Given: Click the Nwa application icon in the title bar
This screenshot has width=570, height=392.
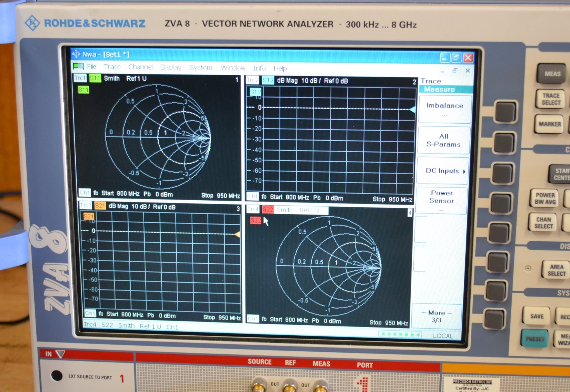Looking at the screenshot, I should coord(77,54).
